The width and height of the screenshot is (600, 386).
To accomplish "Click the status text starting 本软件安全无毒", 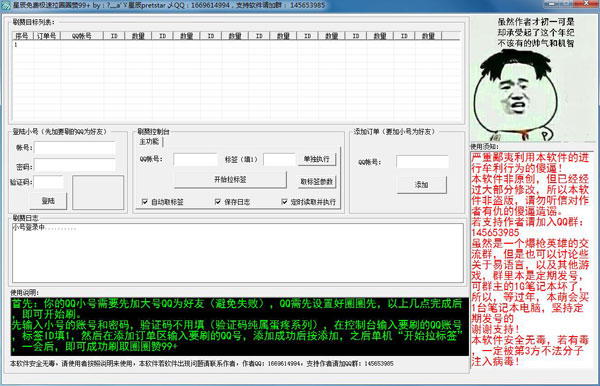I will click(202, 364).
